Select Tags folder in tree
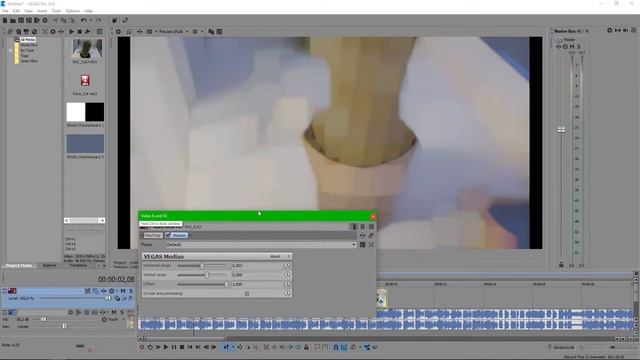Viewport: 640px width, 360px height. 24,56
